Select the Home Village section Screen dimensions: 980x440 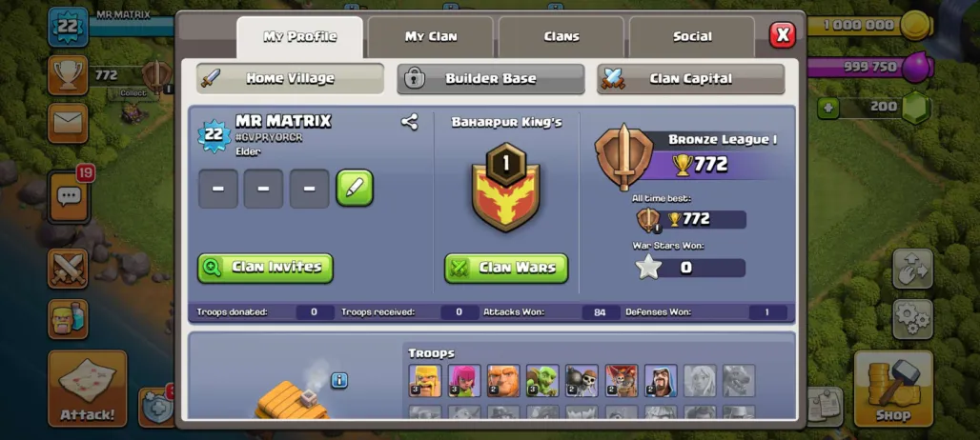click(290, 79)
